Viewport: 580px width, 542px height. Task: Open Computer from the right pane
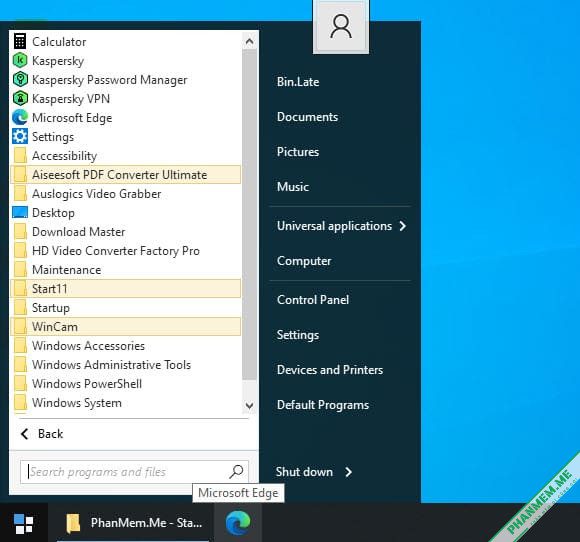coord(304,261)
